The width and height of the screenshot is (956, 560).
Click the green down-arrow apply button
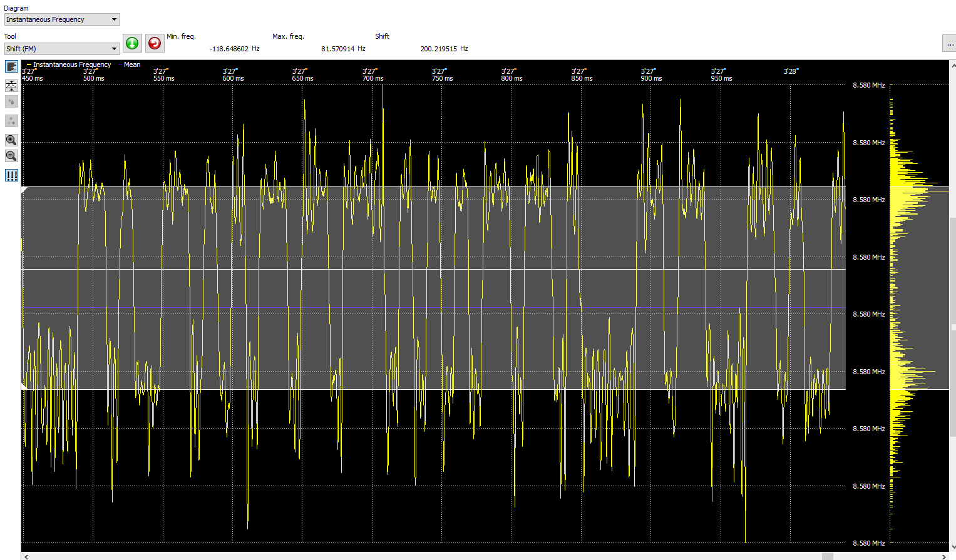(132, 43)
